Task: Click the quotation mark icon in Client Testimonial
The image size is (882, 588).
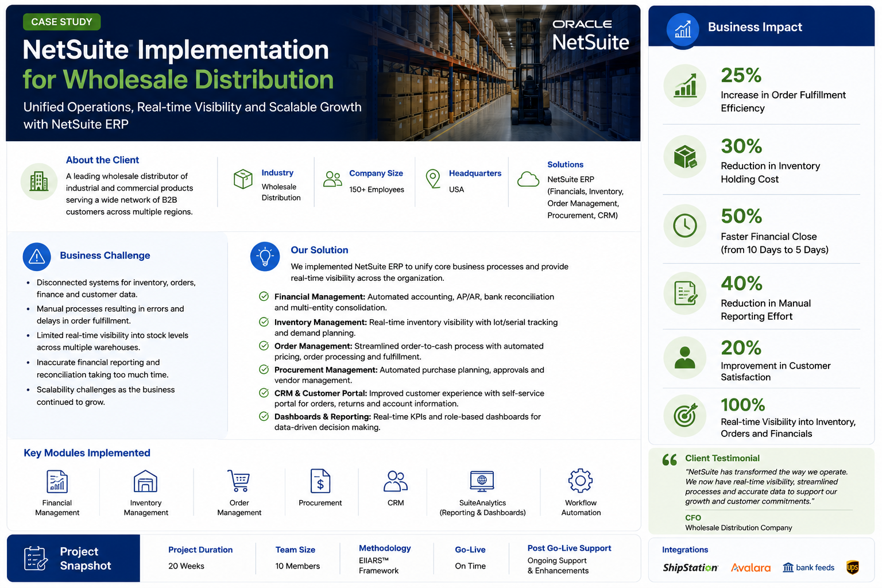Action: click(670, 460)
